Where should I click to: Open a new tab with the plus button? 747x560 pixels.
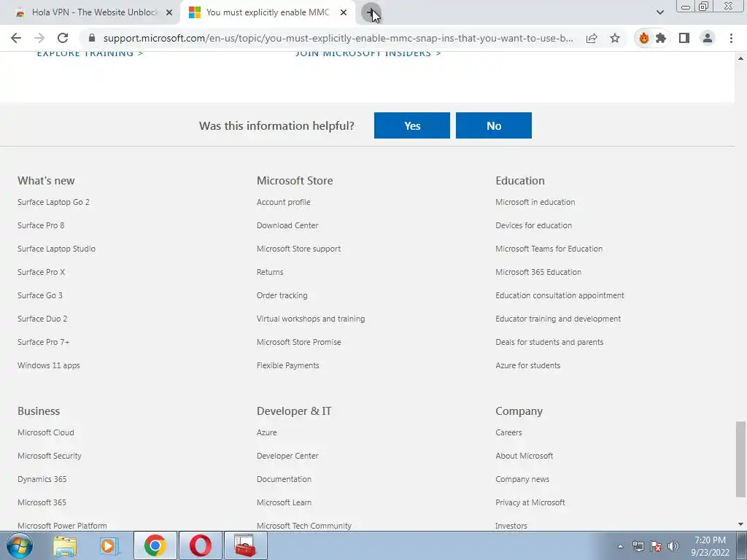pyautogui.click(x=371, y=12)
